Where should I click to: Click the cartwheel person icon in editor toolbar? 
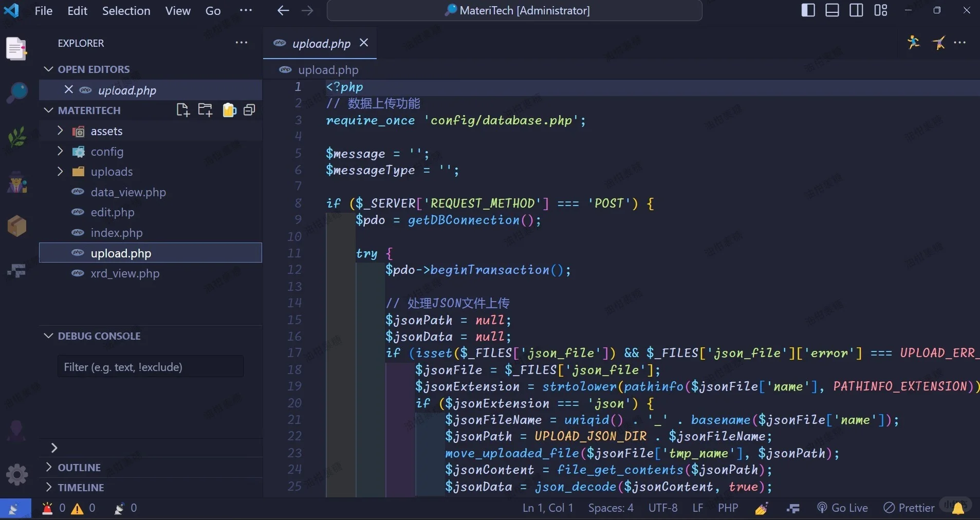pyautogui.click(x=938, y=43)
